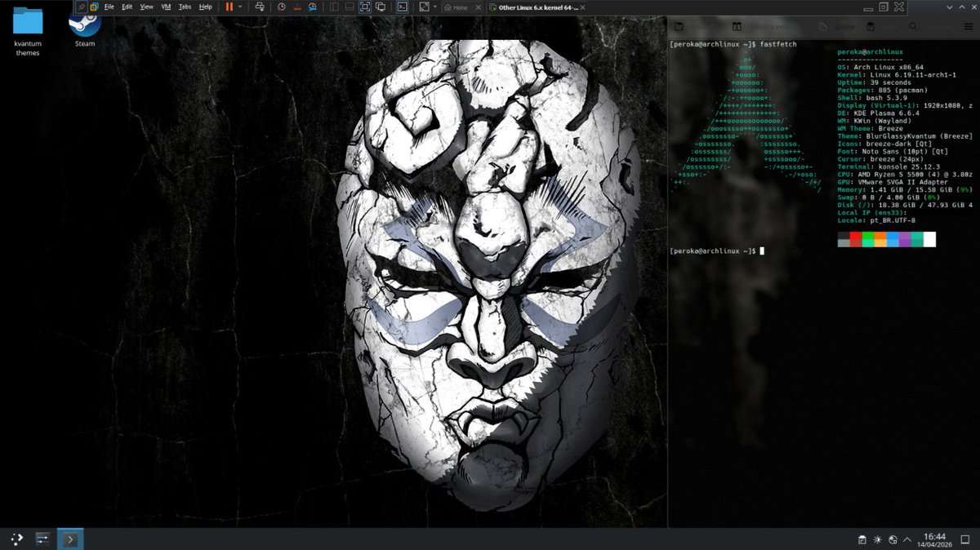Expand the stretch display dropdown arrow
Image resolution: width=980 pixels, height=550 pixels.
434,7
